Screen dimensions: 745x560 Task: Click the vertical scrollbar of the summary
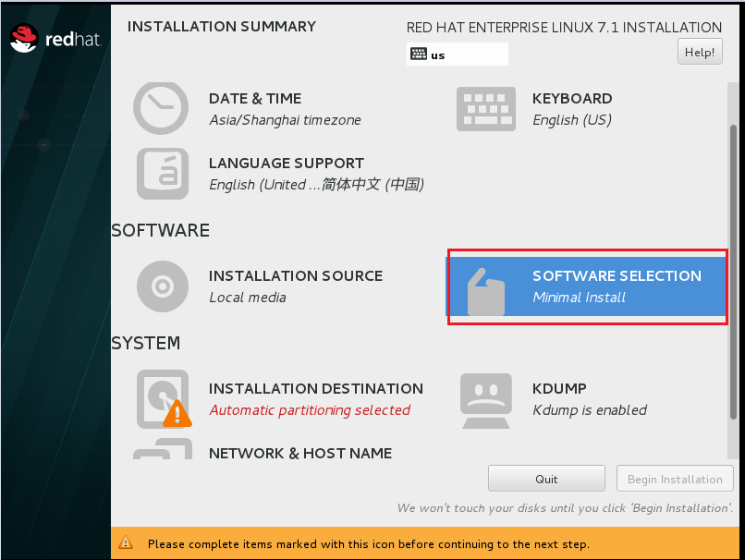(733, 271)
